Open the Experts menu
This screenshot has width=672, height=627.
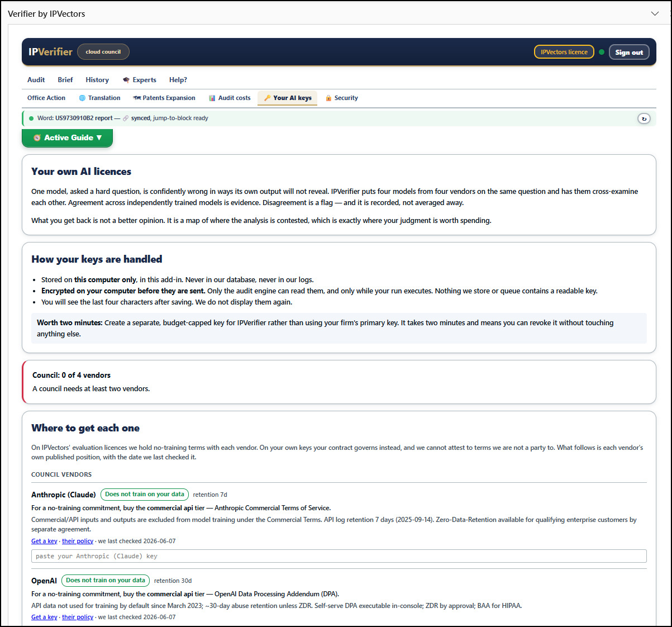point(140,80)
